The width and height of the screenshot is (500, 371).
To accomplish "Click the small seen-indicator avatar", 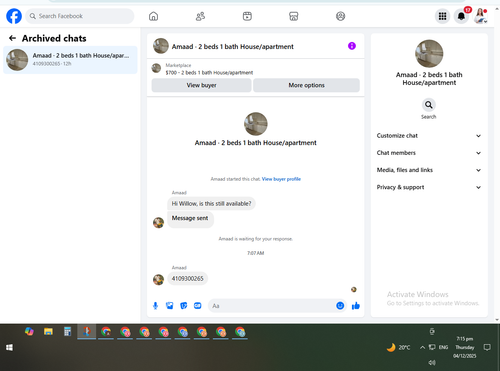I will pos(354,289).
